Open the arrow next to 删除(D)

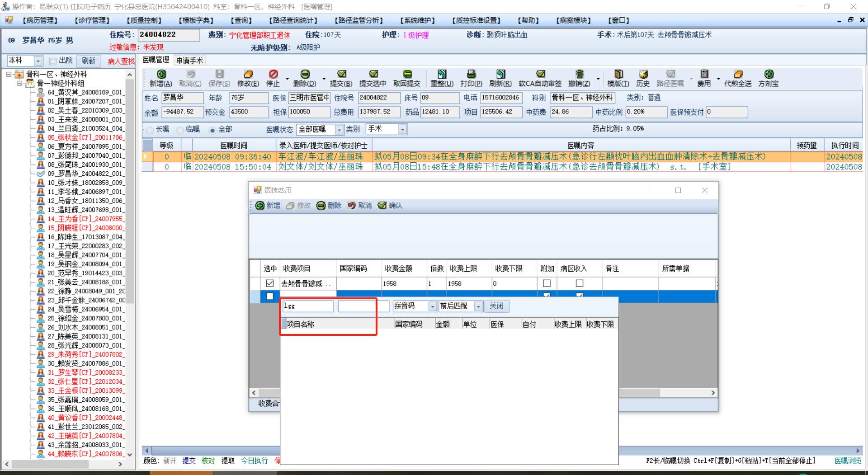tap(324, 79)
